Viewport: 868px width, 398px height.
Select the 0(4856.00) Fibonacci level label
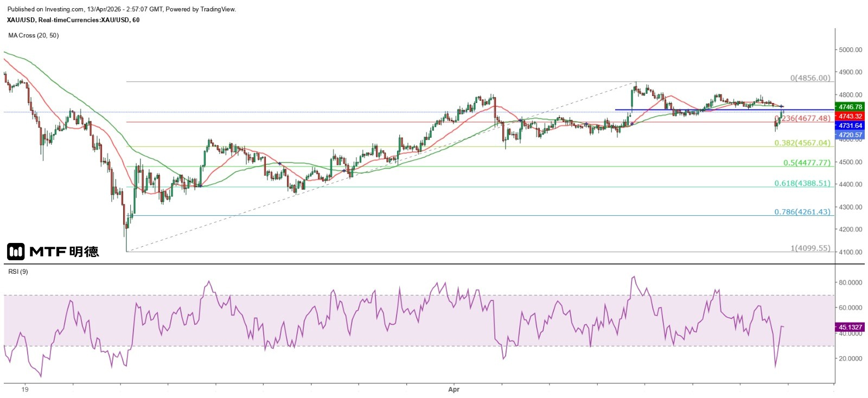pyautogui.click(x=810, y=78)
